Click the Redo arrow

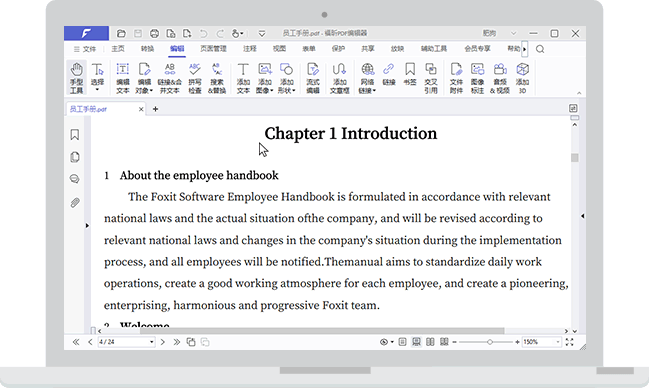(220, 34)
